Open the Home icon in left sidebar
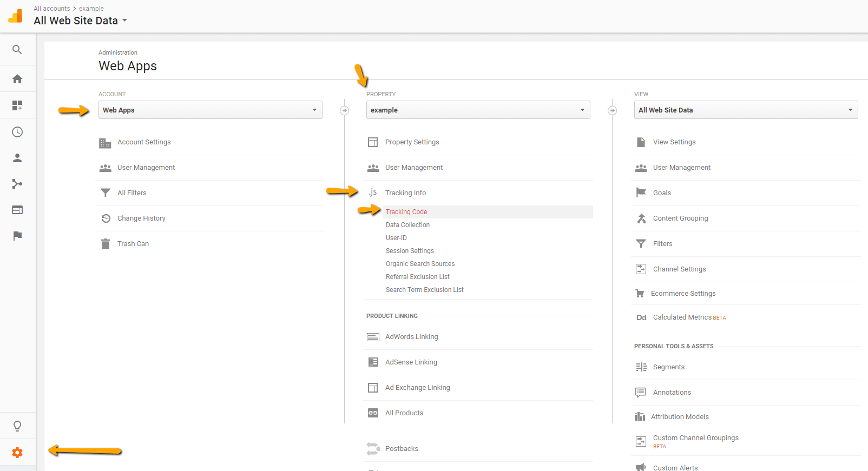Screen dimensions: 868x471 17,79
